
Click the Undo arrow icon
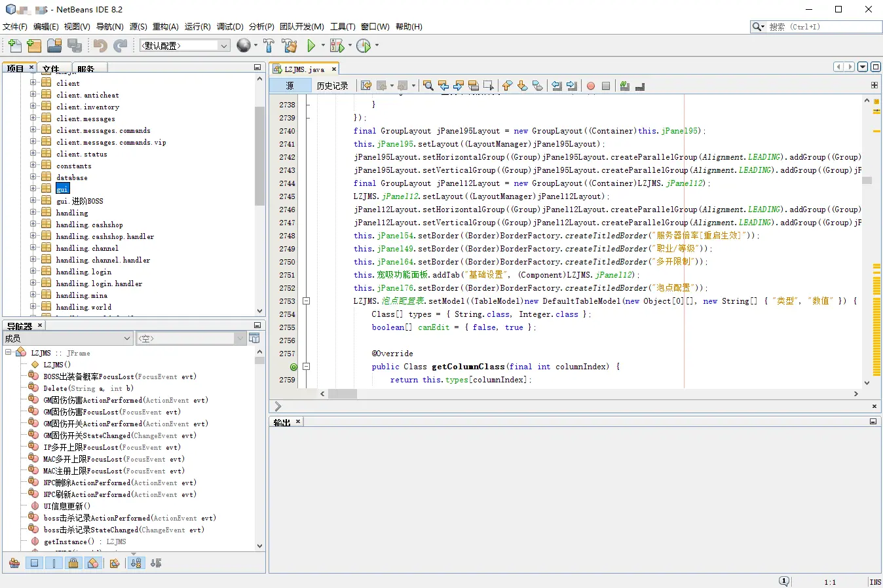click(100, 45)
